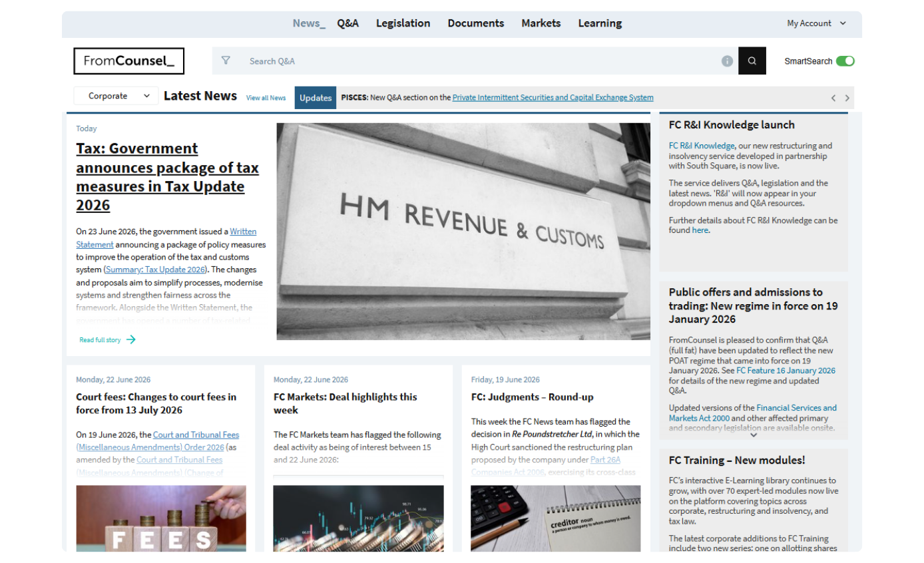Open FC Feature 16 January 2026 link

786,371
